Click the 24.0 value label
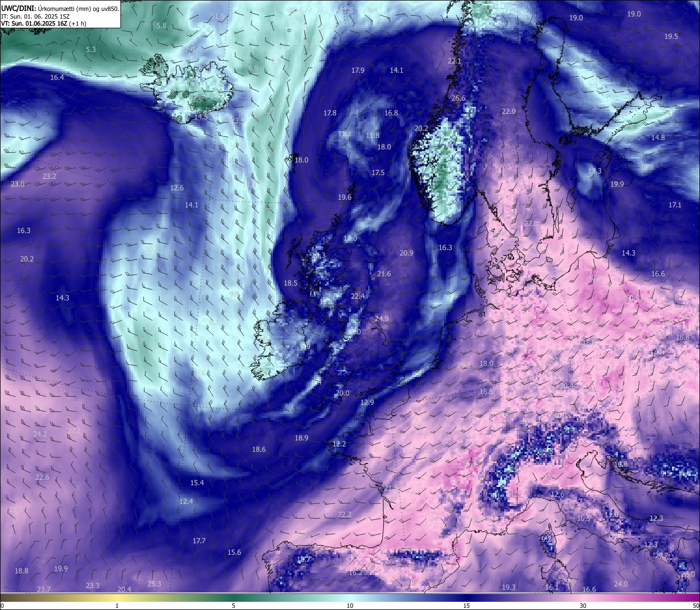700x610 pixels. (621, 584)
